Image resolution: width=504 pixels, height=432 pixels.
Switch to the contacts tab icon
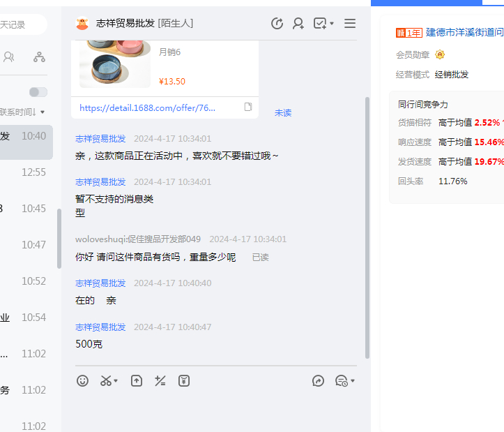coord(9,57)
